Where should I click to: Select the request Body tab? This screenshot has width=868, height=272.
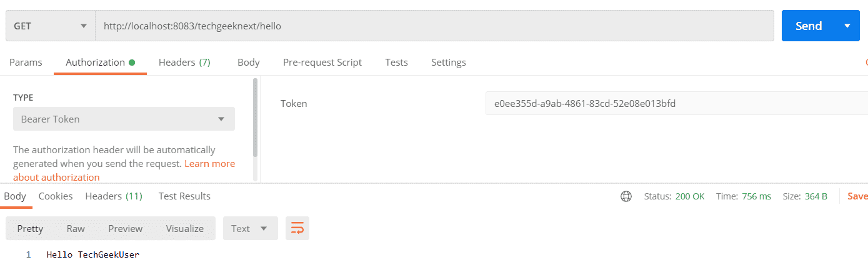click(249, 63)
